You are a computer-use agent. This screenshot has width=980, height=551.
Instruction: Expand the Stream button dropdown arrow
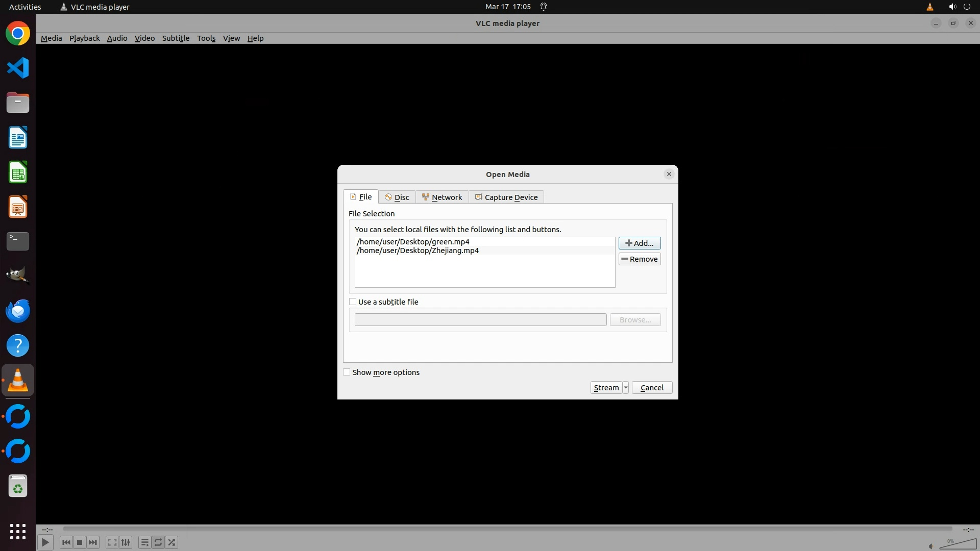pyautogui.click(x=625, y=387)
